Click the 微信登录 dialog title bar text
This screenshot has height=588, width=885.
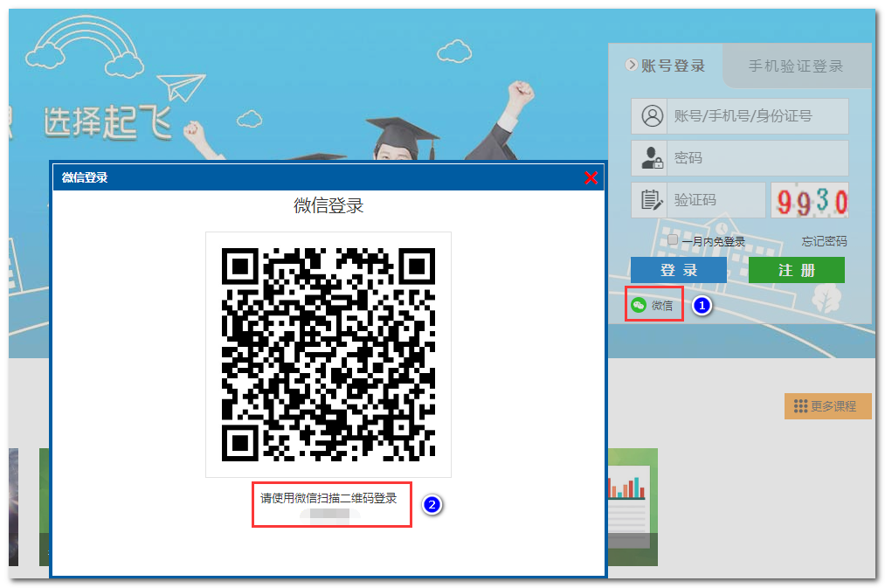(x=85, y=177)
